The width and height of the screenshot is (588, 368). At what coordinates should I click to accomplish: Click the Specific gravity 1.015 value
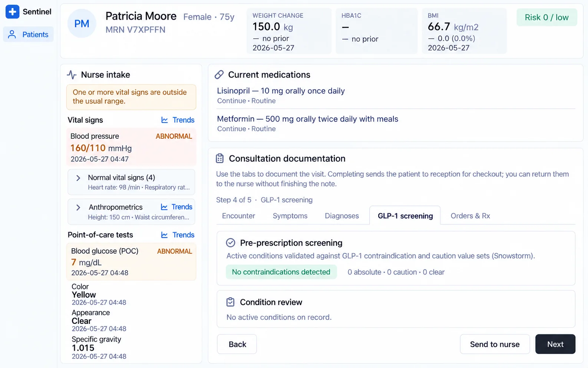83,348
